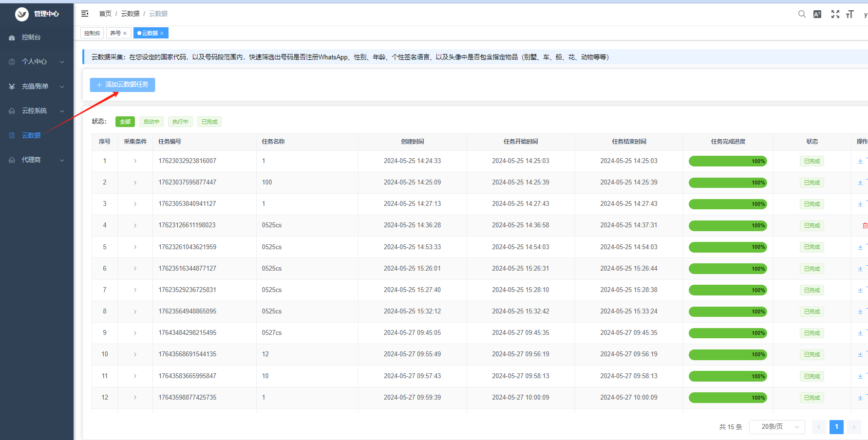Viewport: 868px width, 440px height.
Task: Click progress bar of task row 11
Action: (x=728, y=376)
